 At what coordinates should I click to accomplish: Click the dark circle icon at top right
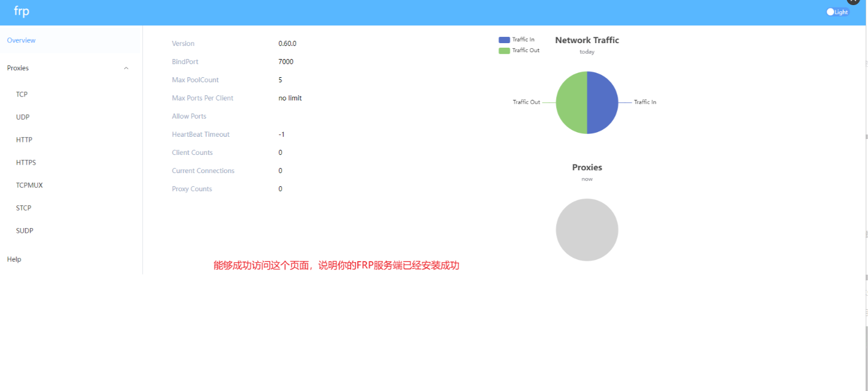[x=853, y=2]
